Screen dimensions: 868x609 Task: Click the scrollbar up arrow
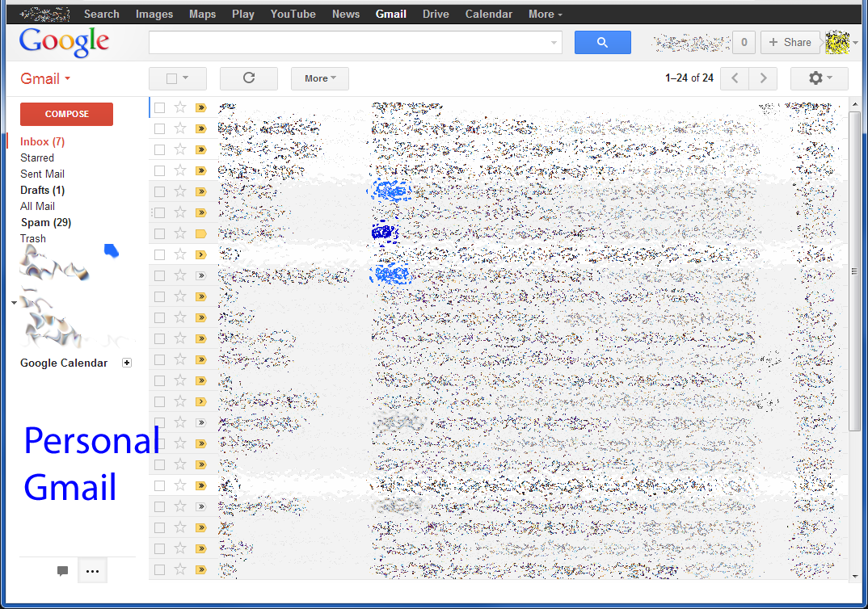855,104
